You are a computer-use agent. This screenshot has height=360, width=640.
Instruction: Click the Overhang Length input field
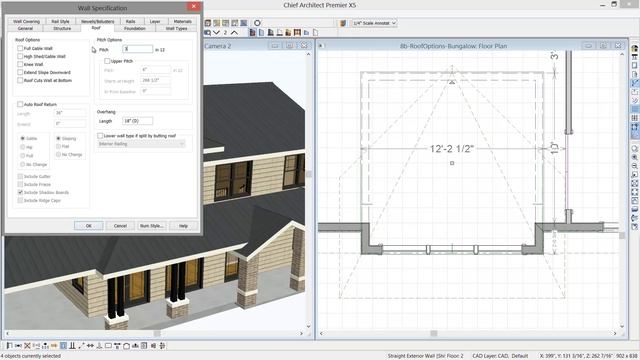[138, 121]
